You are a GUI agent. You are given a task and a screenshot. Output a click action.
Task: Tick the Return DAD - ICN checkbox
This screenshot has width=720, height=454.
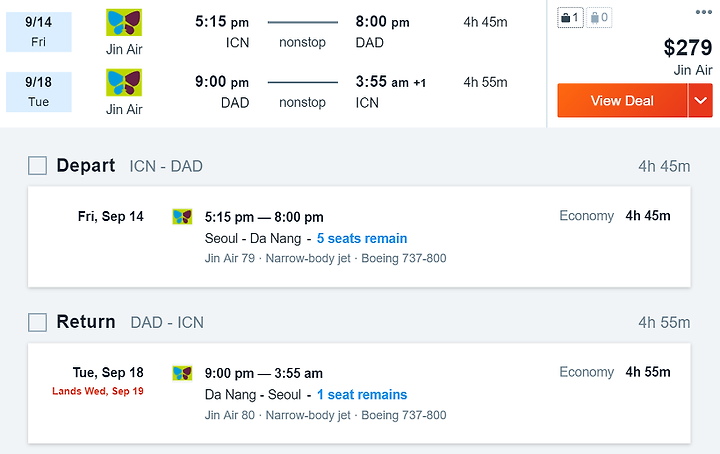coord(37,322)
